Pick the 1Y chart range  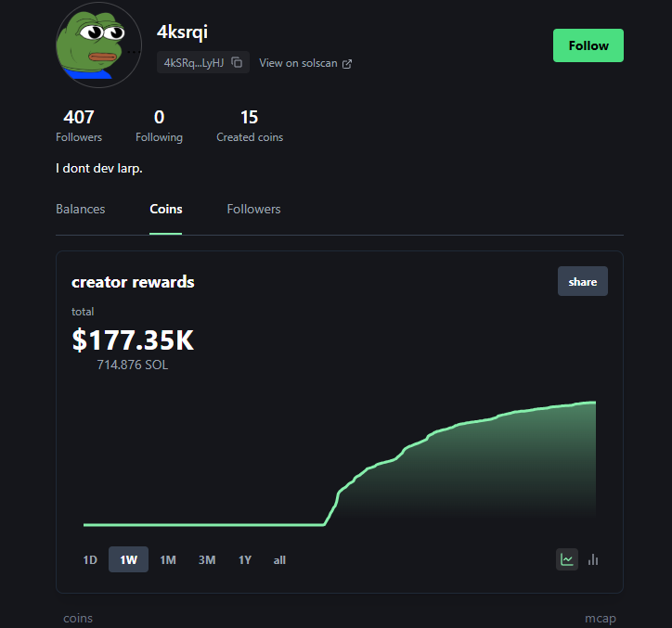click(245, 560)
